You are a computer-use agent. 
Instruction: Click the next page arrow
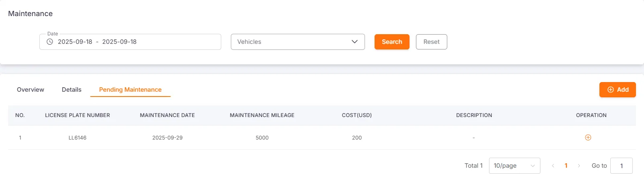pos(579,166)
